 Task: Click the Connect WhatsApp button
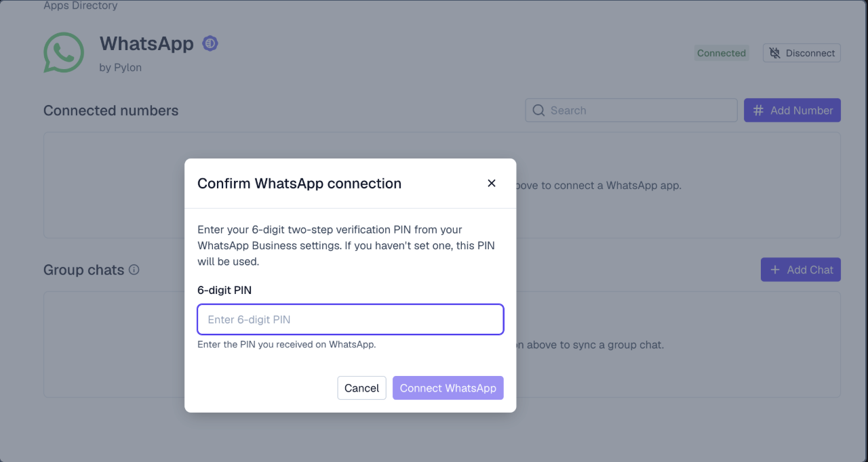(448, 388)
